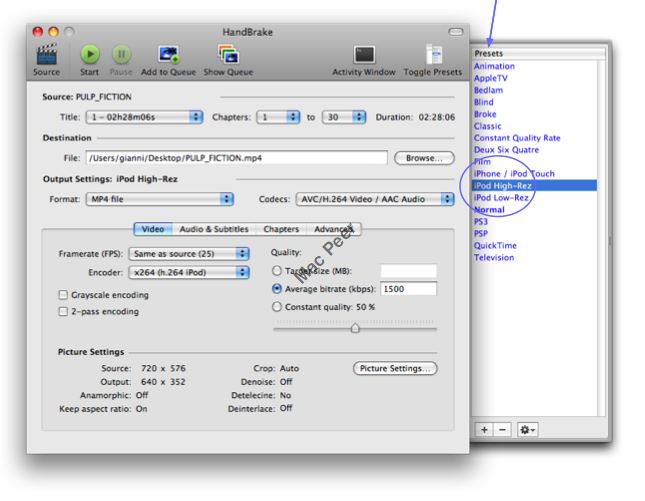The height and width of the screenshot is (501, 645).
Task: Select the QuickTime preset
Action: 495,246
